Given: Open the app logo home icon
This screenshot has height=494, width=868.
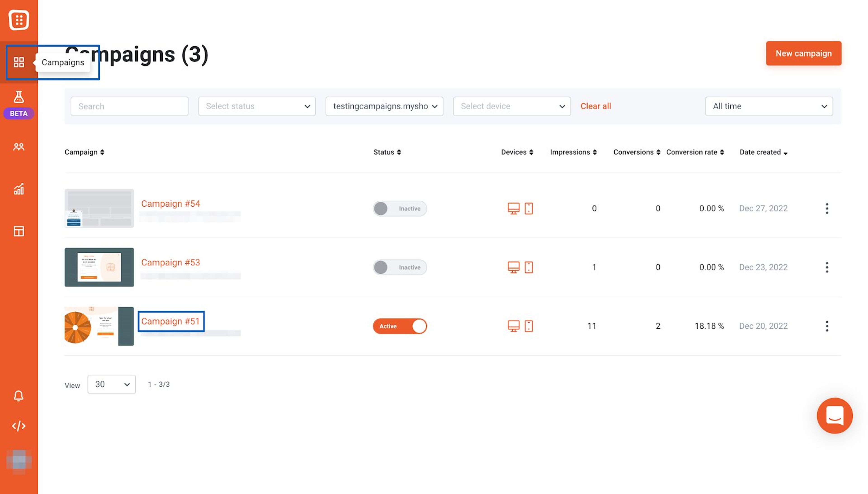Looking at the screenshot, I should (x=19, y=20).
